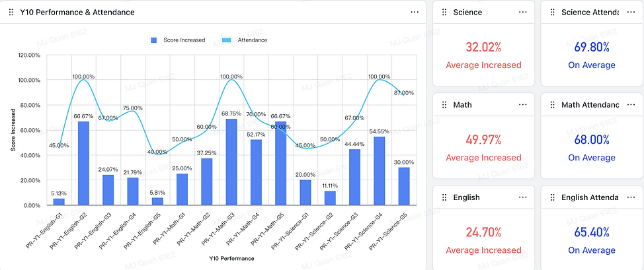Click the 87.00% attendance point label

pyautogui.click(x=403, y=93)
